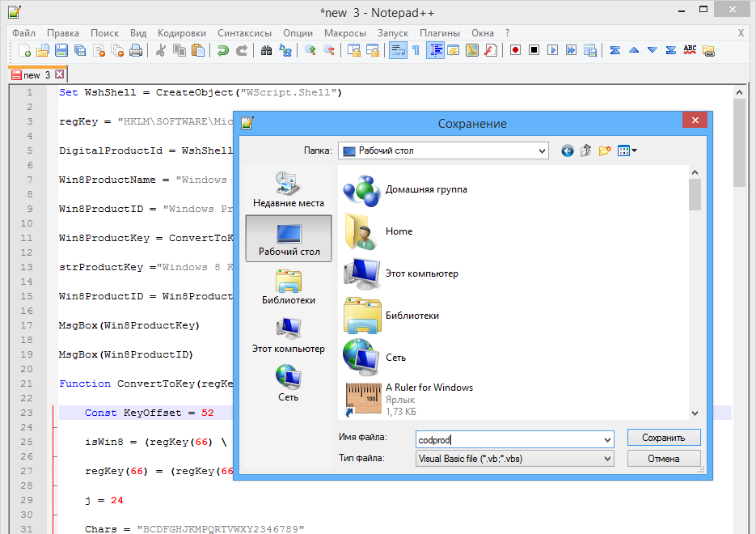Viewport: 756px width, 534px height.
Task: Click the Zoom In magnifier icon
Action: [x=310, y=50]
